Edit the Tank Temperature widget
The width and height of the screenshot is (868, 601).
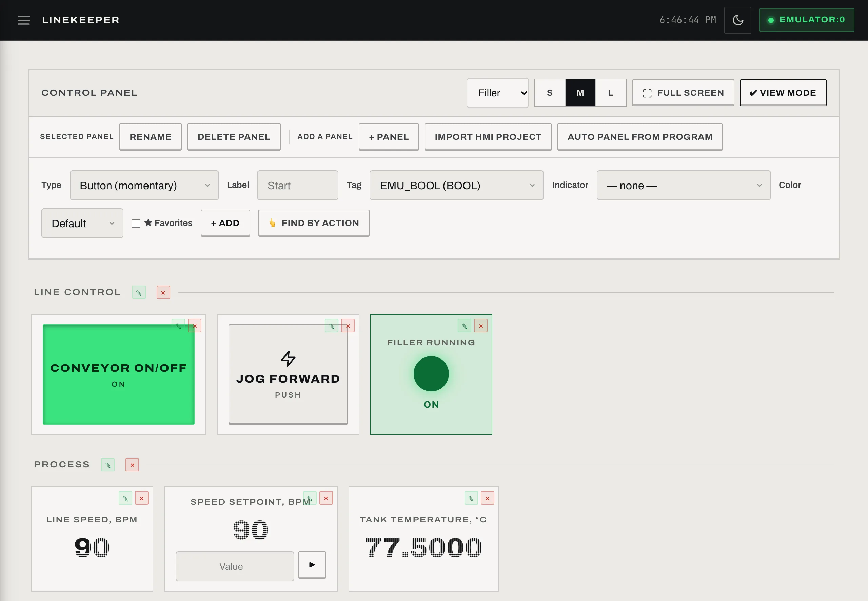471,498
